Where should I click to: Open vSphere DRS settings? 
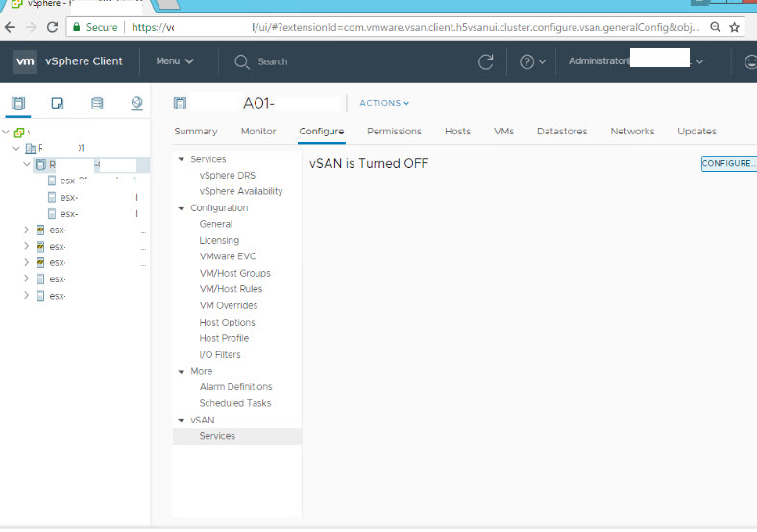(x=227, y=176)
